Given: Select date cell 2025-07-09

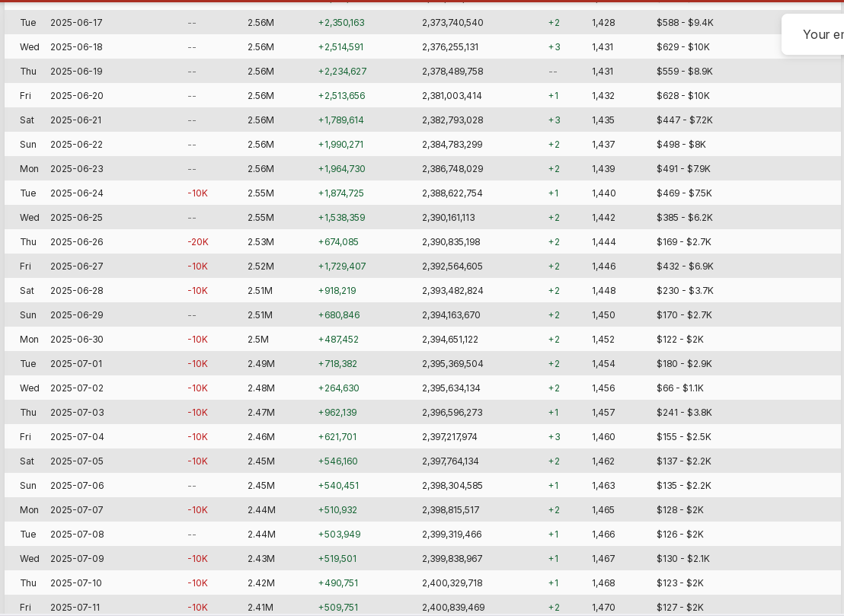Looking at the screenshot, I should [x=77, y=558].
